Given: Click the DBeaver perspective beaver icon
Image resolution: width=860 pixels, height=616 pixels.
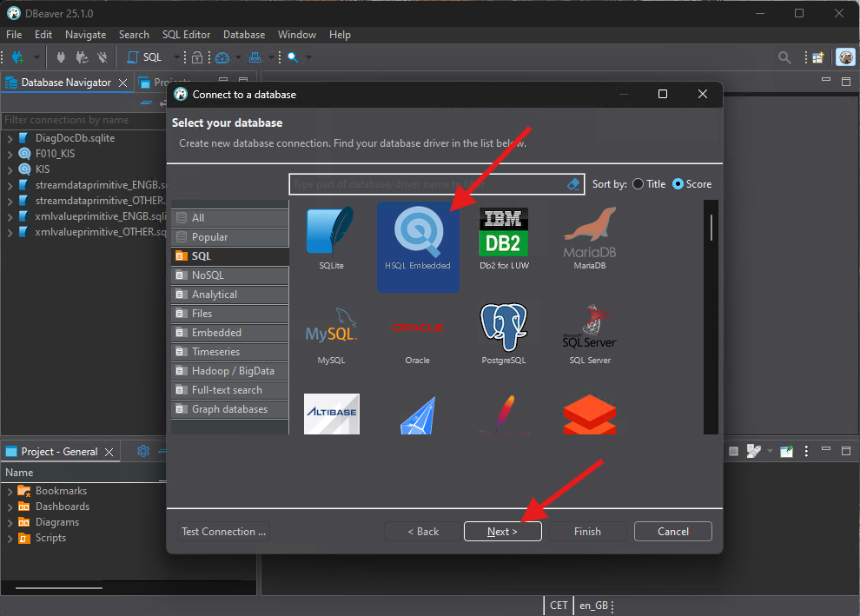Looking at the screenshot, I should tap(846, 57).
